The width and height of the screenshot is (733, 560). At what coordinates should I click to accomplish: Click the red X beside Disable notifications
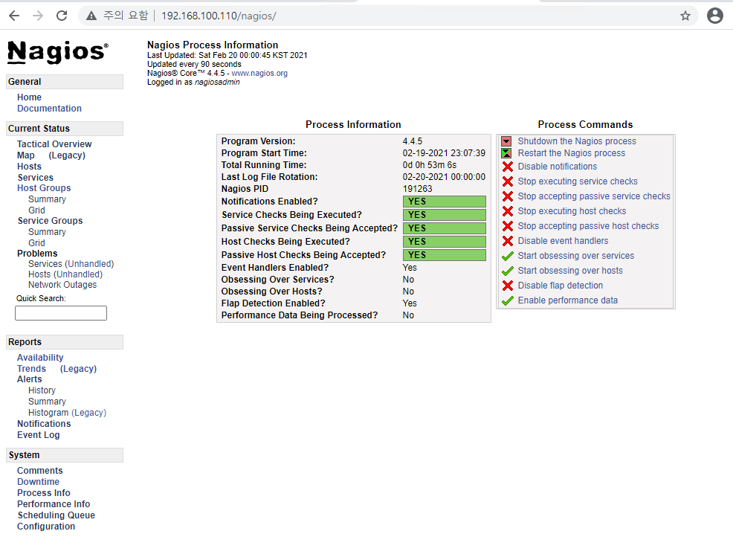[508, 167]
